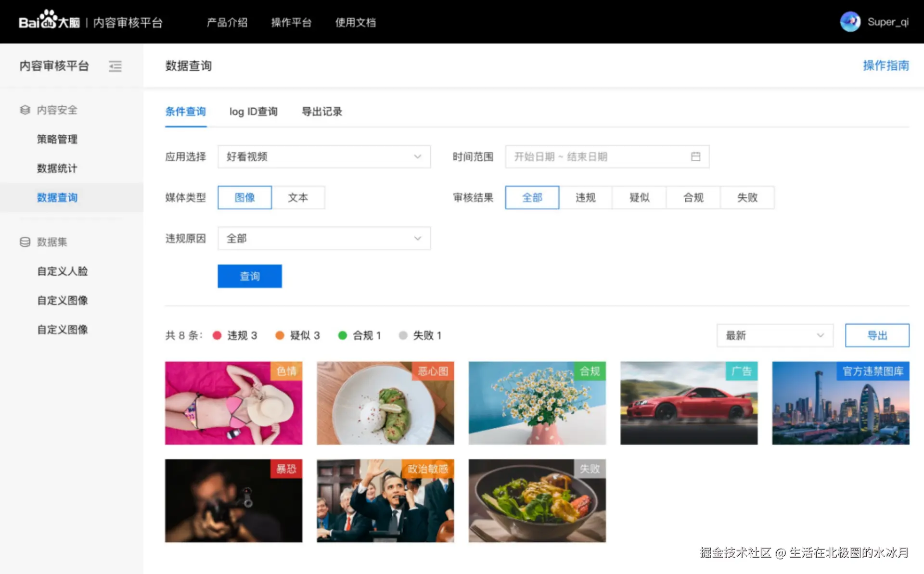Go to 策略管理 in the sidebar
Screen dimensions: 924x574
coord(57,139)
